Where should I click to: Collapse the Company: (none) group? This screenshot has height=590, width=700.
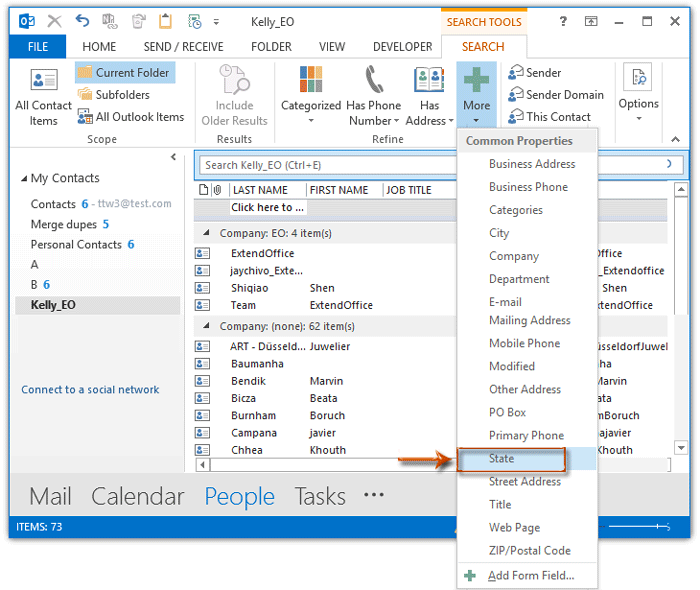208,326
